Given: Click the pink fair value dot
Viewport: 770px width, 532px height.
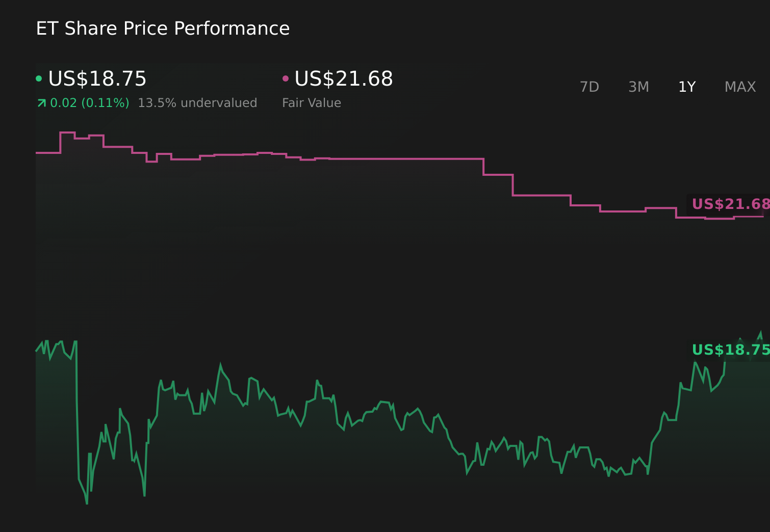Looking at the screenshot, I should coord(286,78).
